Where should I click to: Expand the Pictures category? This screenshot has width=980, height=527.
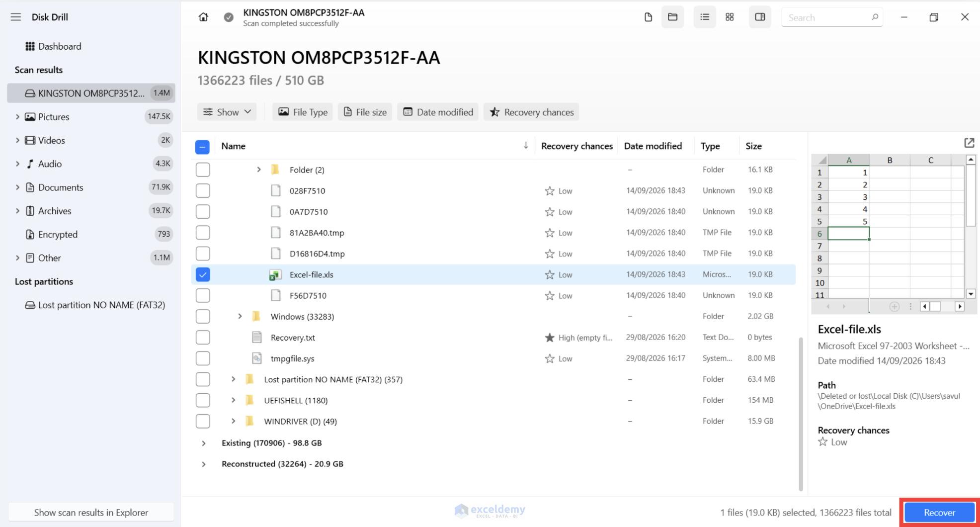point(17,117)
